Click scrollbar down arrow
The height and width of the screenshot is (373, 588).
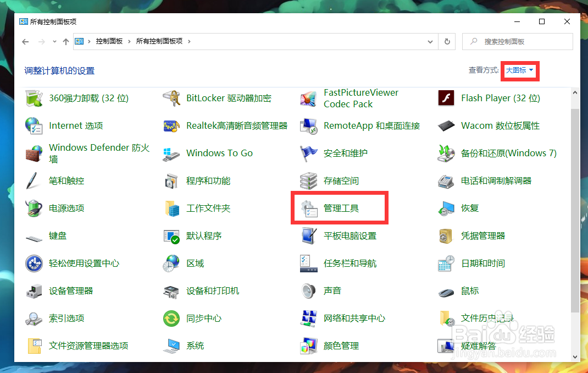click(x=575, y=357)
